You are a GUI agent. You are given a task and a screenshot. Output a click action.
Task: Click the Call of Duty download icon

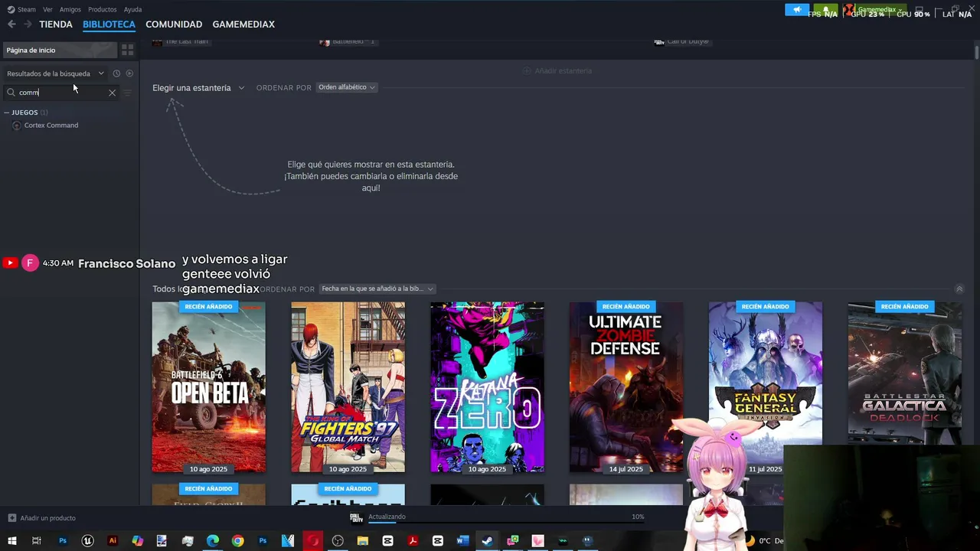point(356,517)
